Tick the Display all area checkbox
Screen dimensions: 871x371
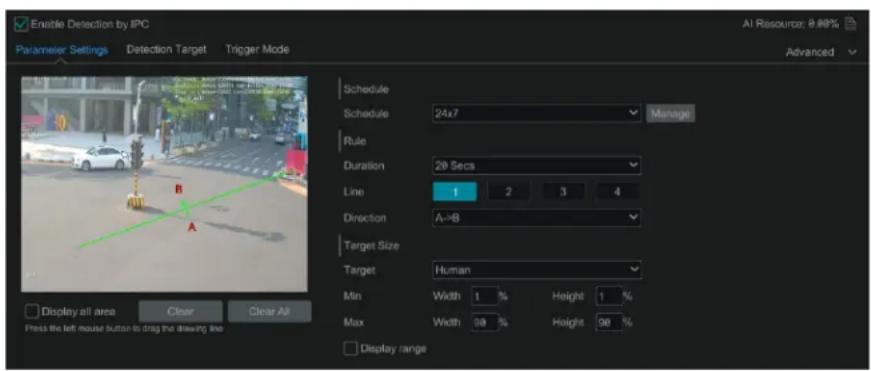(32, 312)
